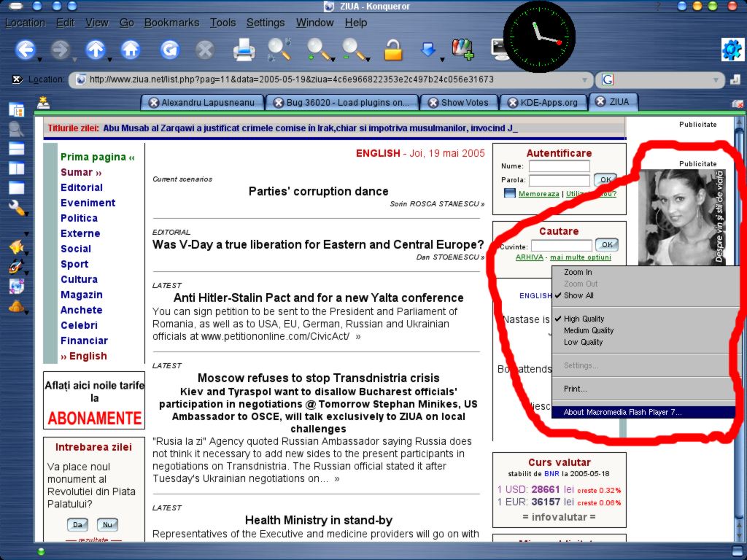Print the page using printer icon

(244, 50)
